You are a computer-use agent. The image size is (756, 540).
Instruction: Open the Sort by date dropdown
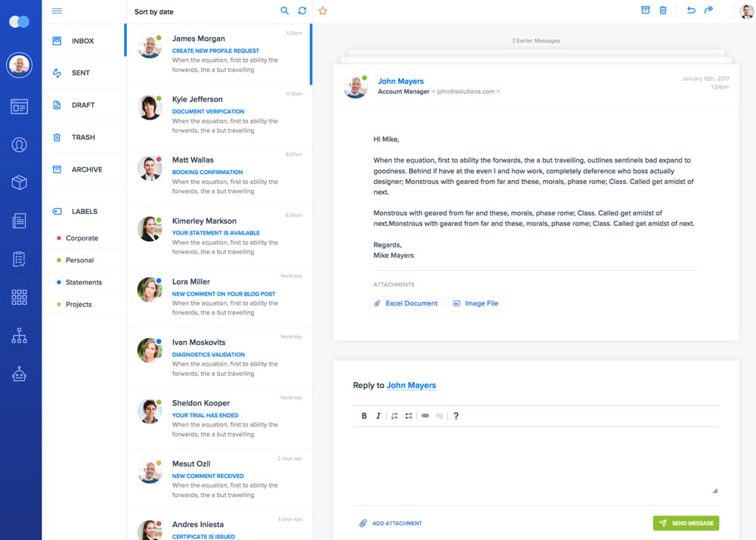click(x=154, y=12)
